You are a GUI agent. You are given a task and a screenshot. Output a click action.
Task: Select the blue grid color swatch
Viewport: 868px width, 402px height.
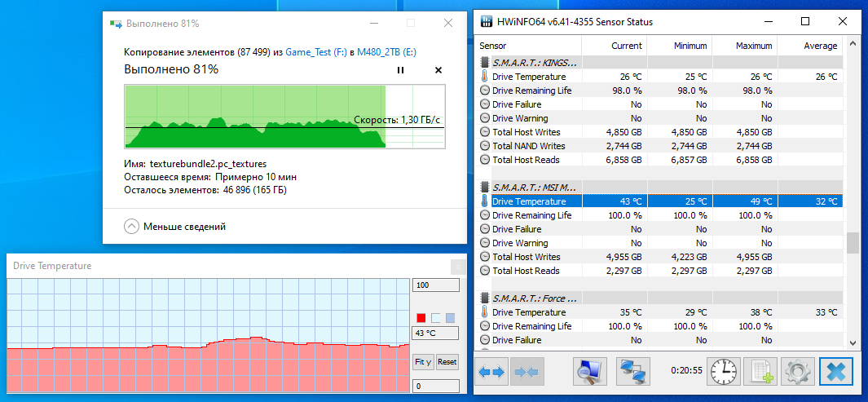450,318
